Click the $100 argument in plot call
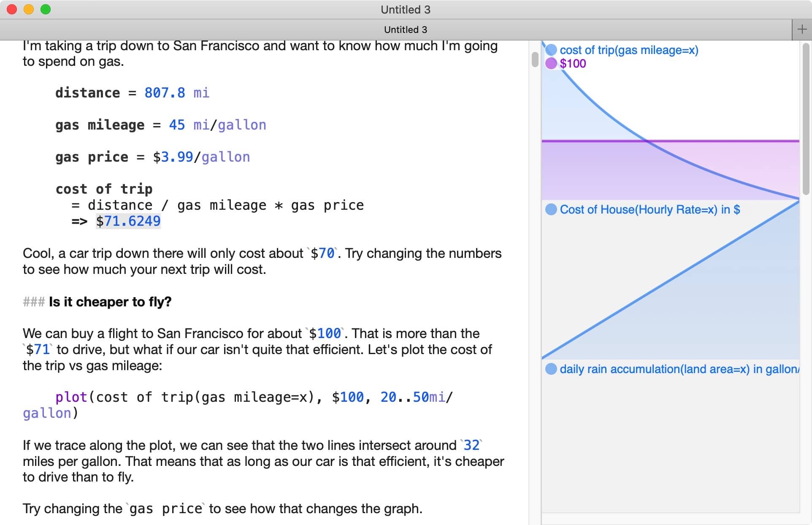Screen dimensions: 812x525 coord(348,397)
